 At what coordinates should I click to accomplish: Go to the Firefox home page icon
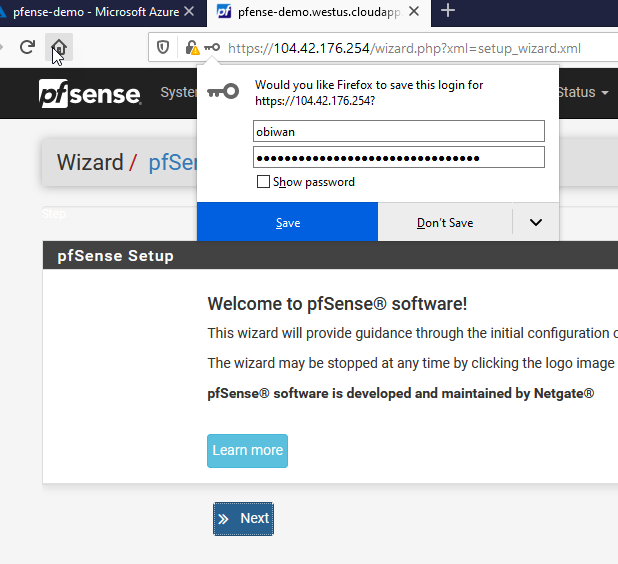59,47
